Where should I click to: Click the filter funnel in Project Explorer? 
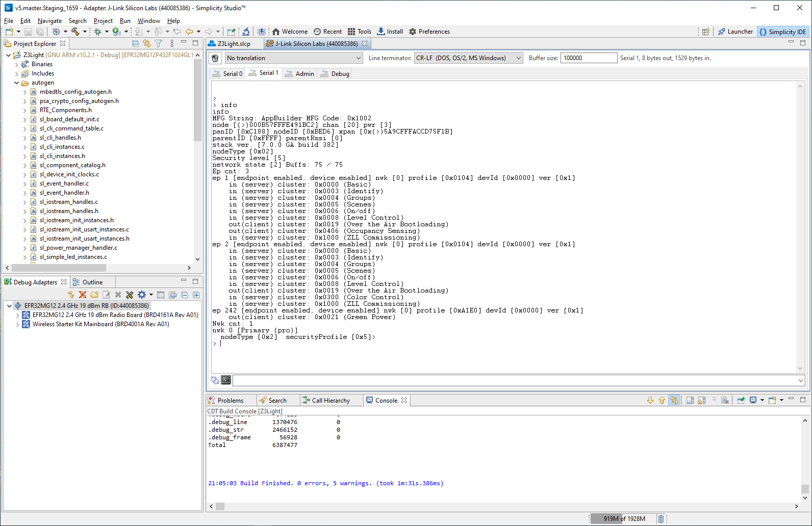pyautogui.click(x=159, y=44)
